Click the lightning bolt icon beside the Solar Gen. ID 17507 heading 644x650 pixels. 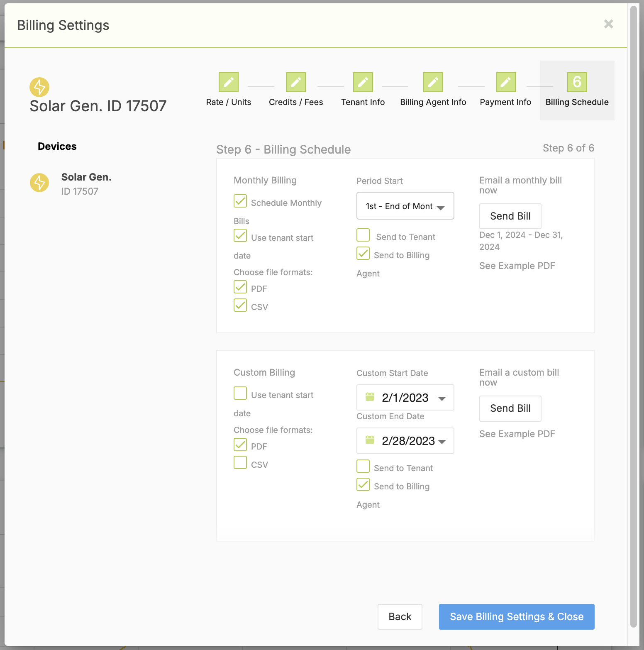pyautogui.click(x=39, y=87)
